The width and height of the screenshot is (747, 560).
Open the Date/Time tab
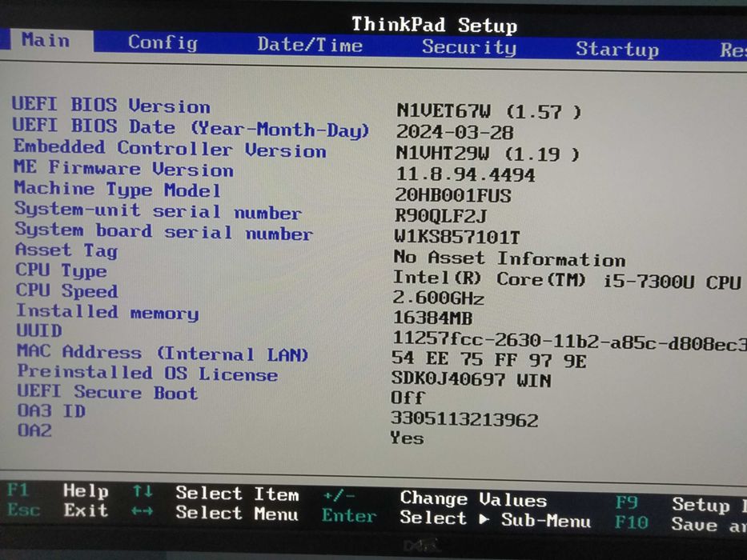click(310, 45)
